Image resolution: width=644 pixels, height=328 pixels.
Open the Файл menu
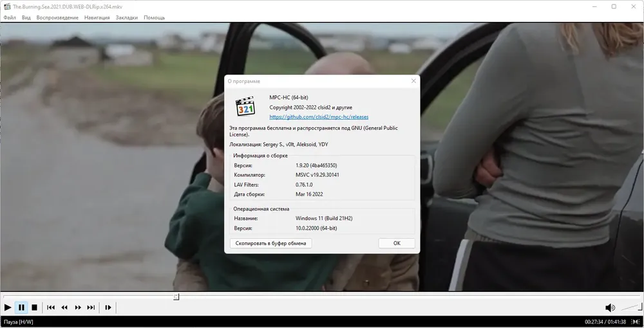pos(10,17)
